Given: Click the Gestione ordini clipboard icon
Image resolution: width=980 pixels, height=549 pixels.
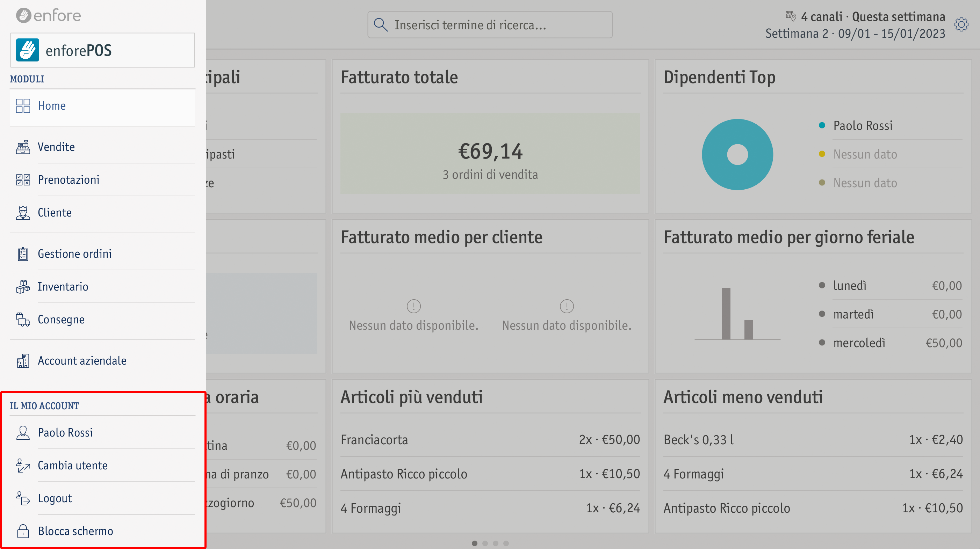Looking at the screenshot, I should pos(23,254).
